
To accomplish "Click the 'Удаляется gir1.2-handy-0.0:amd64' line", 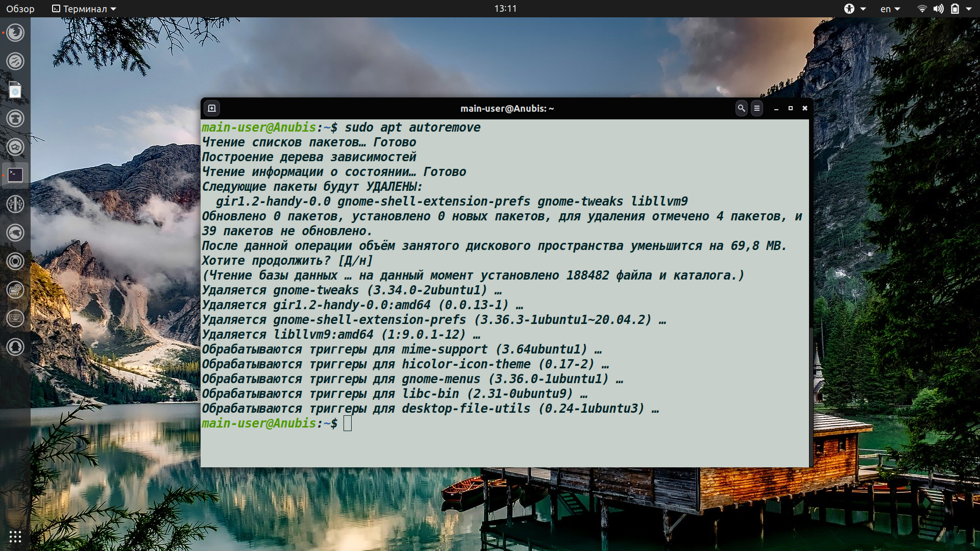I will tap(363, 305).
